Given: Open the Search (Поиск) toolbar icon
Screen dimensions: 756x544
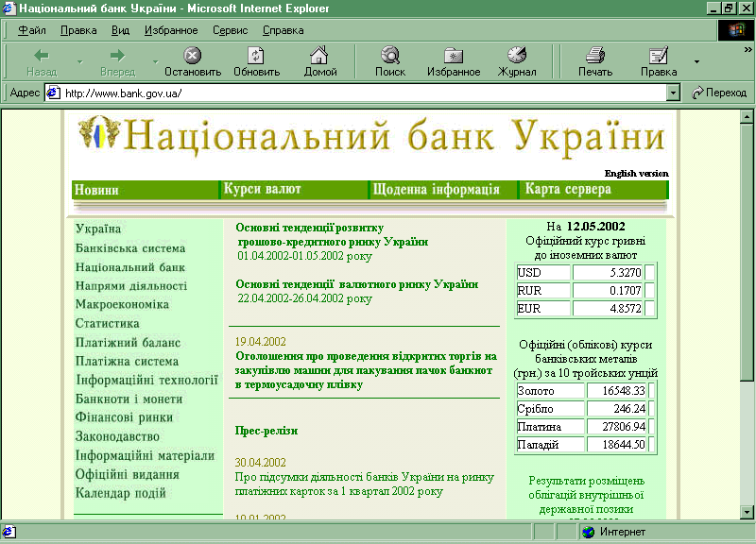Looking at the screenshot, I should pyautogui.click(x=389, y=56).
